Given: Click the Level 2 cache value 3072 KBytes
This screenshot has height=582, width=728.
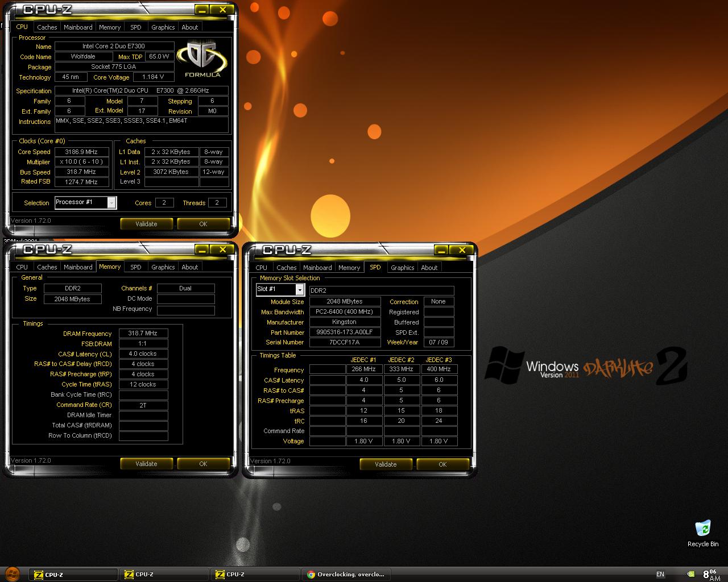Looking at the screenshot, I should [171, 172].
